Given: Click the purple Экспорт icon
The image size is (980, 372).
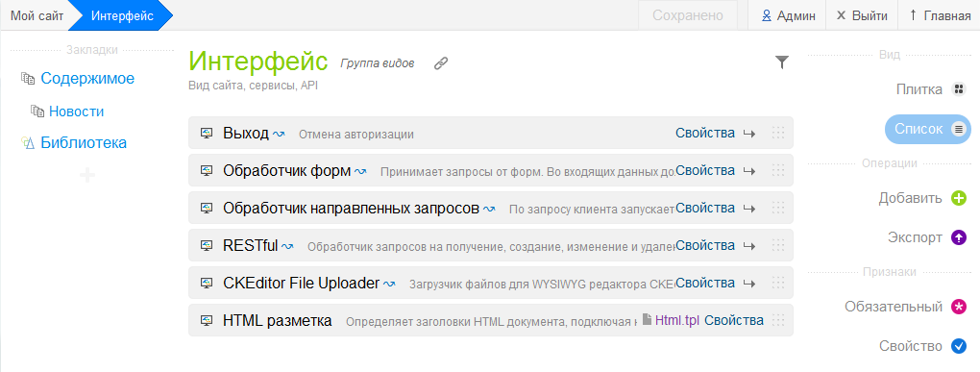Looking at the screenshot, I should pos(959,237).
